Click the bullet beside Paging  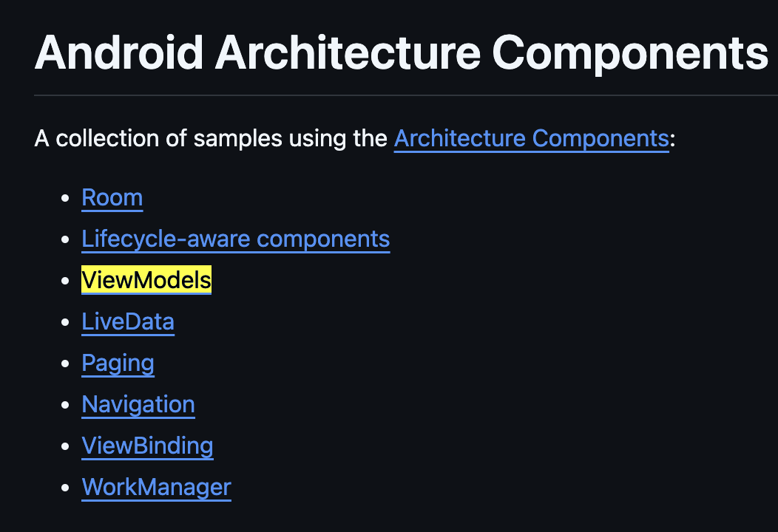65,364
